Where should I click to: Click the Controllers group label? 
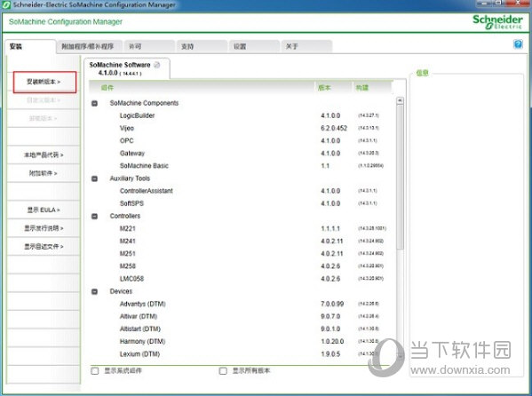(x=125, y=216)
